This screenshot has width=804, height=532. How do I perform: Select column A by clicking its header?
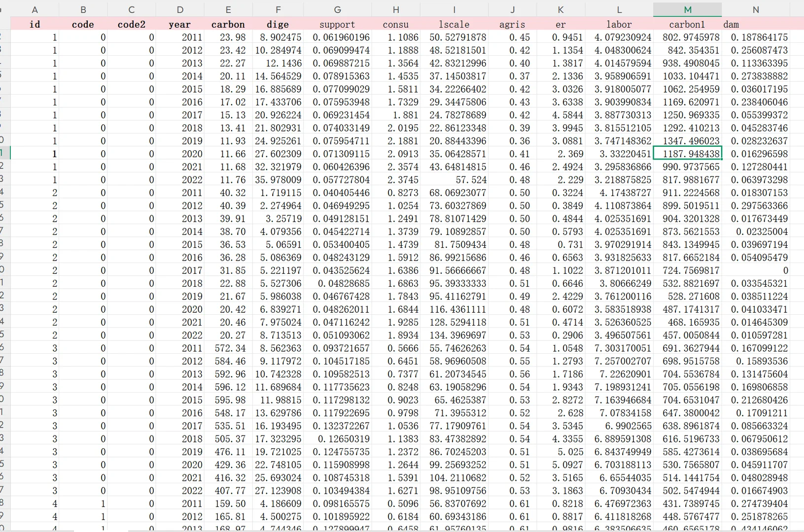[x=35, y=9]
